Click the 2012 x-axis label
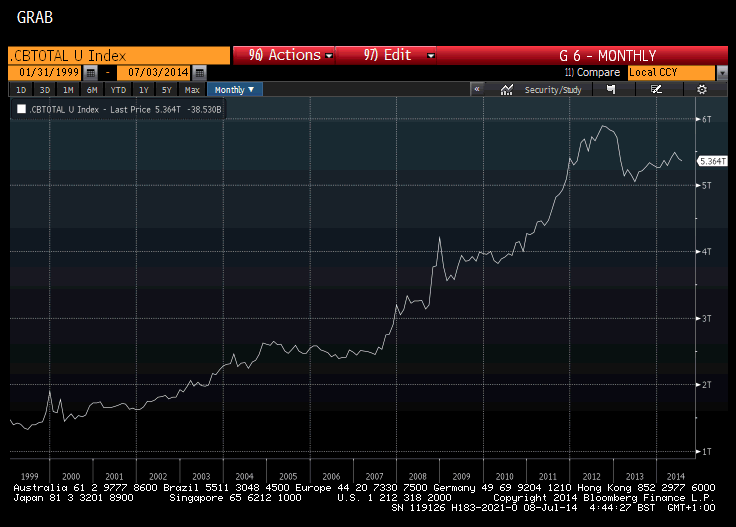 [x=591, y=476]
